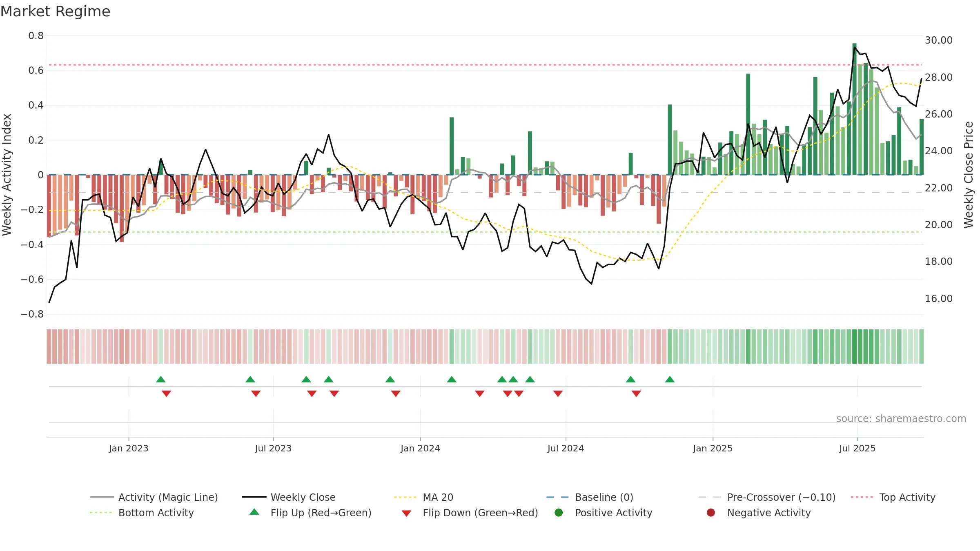Click the 28.00 right axis price label

(938, 78)
